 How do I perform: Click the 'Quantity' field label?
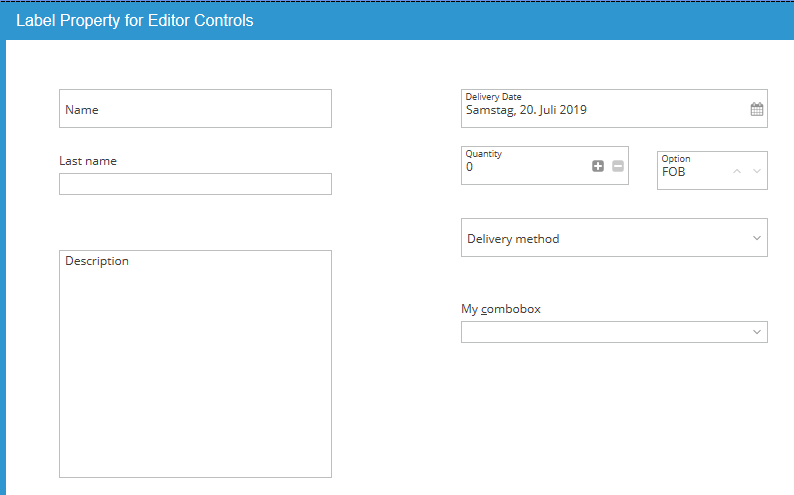pyautogui.click(x=484, y=154)
